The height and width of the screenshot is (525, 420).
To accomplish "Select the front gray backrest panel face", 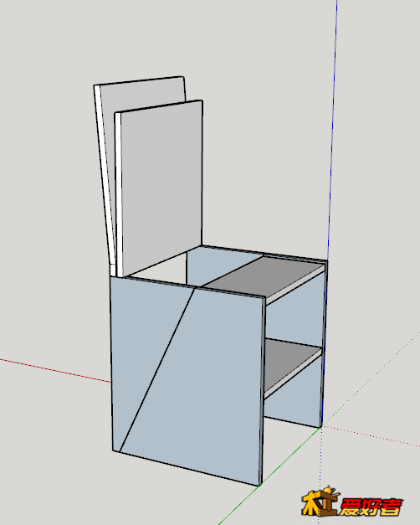I will click(x=161, y=188).
